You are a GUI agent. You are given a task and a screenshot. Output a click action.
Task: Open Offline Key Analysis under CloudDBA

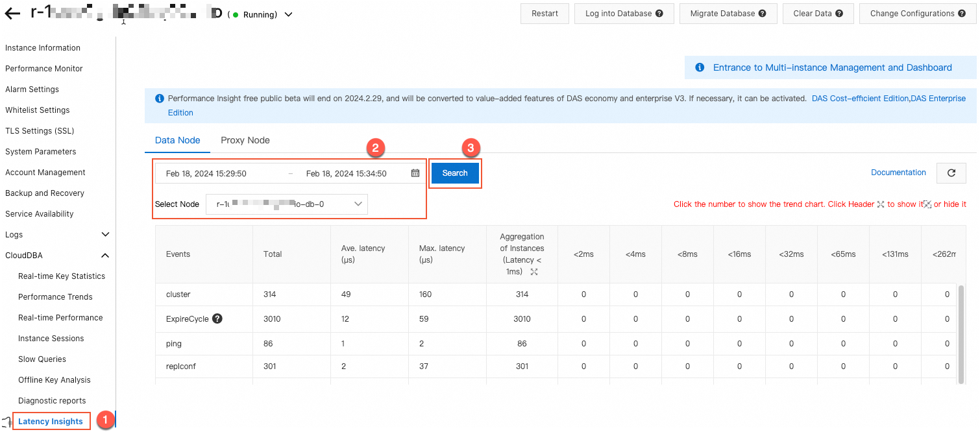(x=55, y=380)
